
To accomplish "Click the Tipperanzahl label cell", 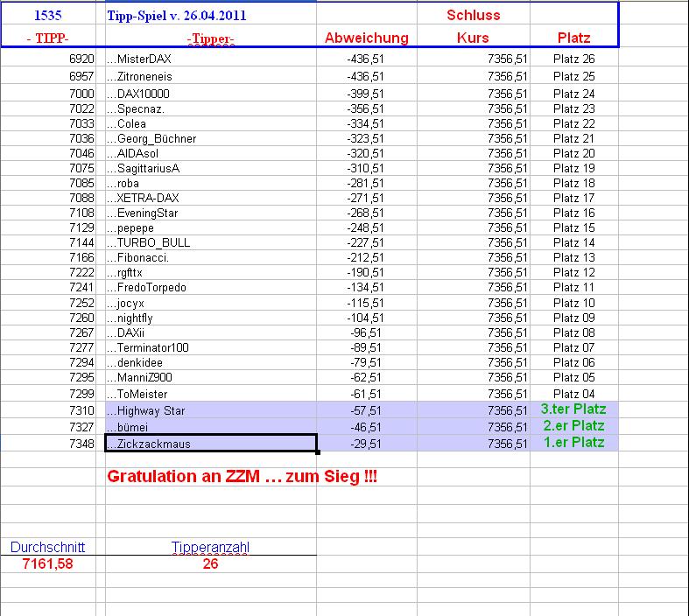I will 210,547.
